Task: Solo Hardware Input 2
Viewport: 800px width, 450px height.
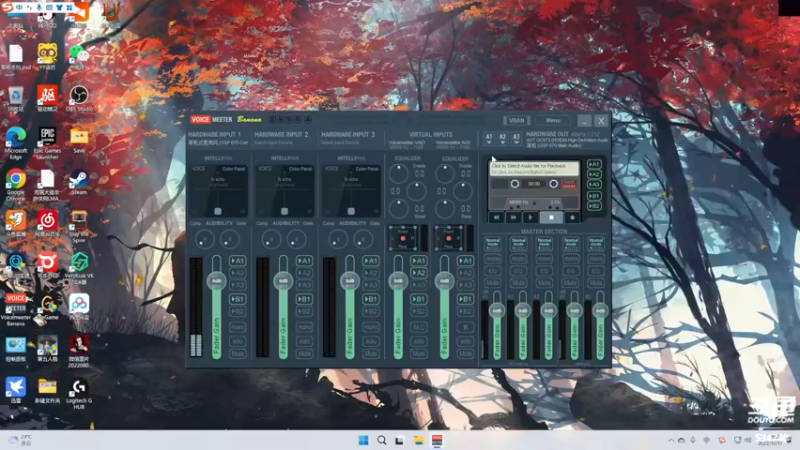Action: point(305,341)
